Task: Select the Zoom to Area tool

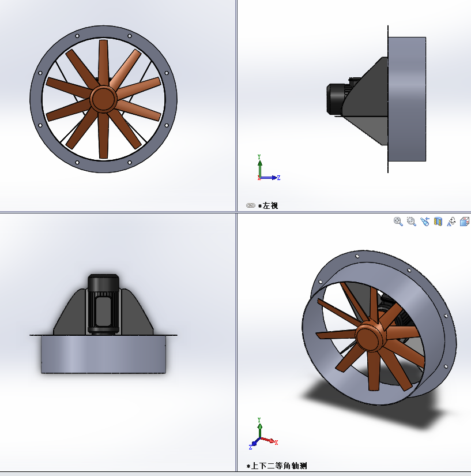Action: [x=411, y=222]
